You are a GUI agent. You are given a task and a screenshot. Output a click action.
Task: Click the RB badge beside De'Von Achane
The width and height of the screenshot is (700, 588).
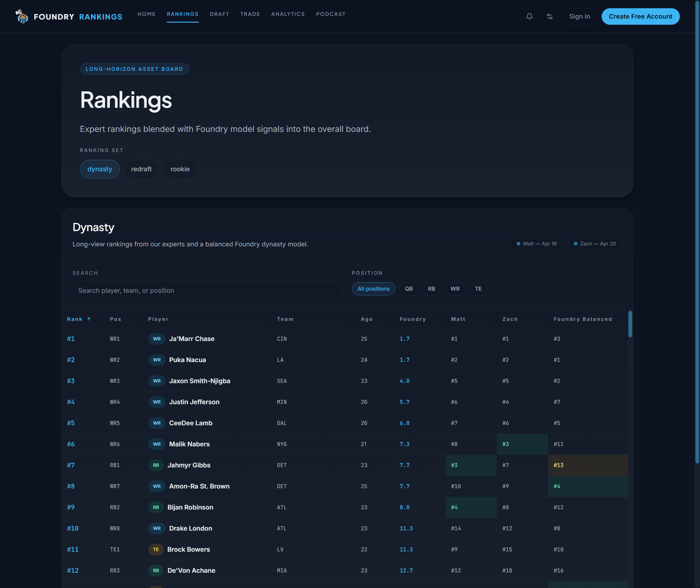pyautogui.click(x=156, y=571)
